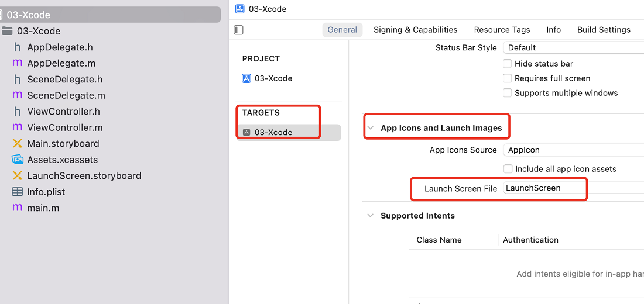Click the 03-Xcode project icon under PROJECT
Image resolution: width=644 pixels, height=304 pixels.
(x=246, y=78)
